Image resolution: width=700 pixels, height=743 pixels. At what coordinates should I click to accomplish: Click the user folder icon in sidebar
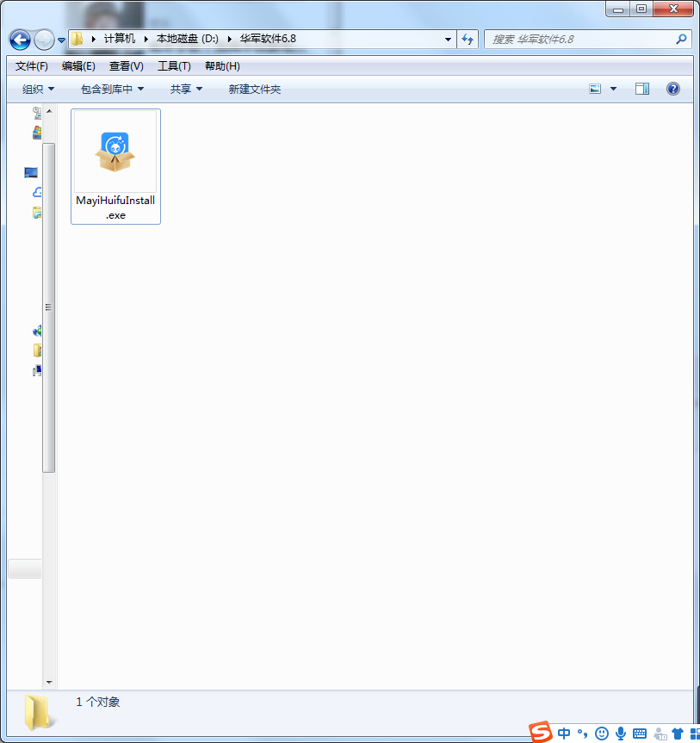[x=37, y=350]
